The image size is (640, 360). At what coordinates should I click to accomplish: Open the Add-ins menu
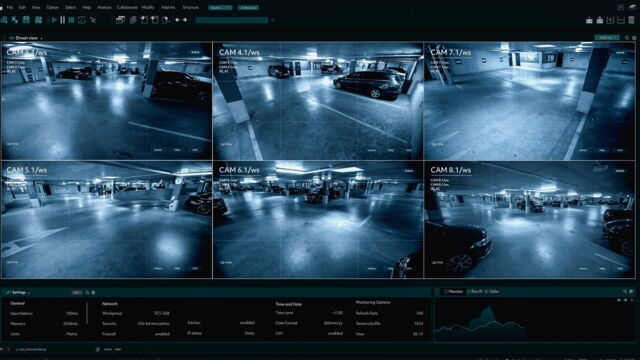click(168, 7)
